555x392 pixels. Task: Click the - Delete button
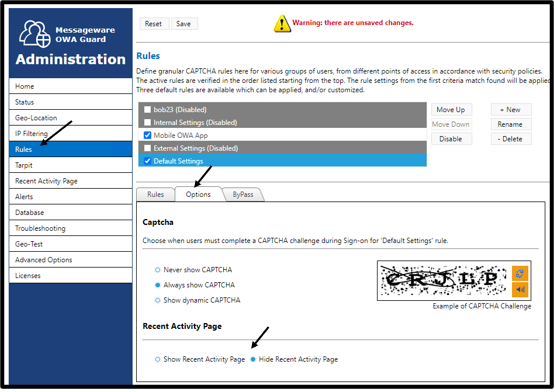coord(510,139)
